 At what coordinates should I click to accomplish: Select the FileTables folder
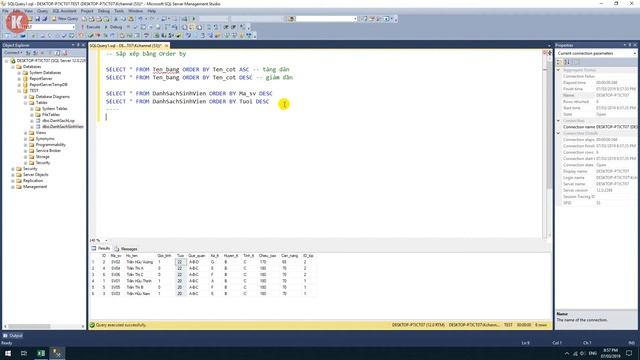pyautogui.click(x=51, y=115)
